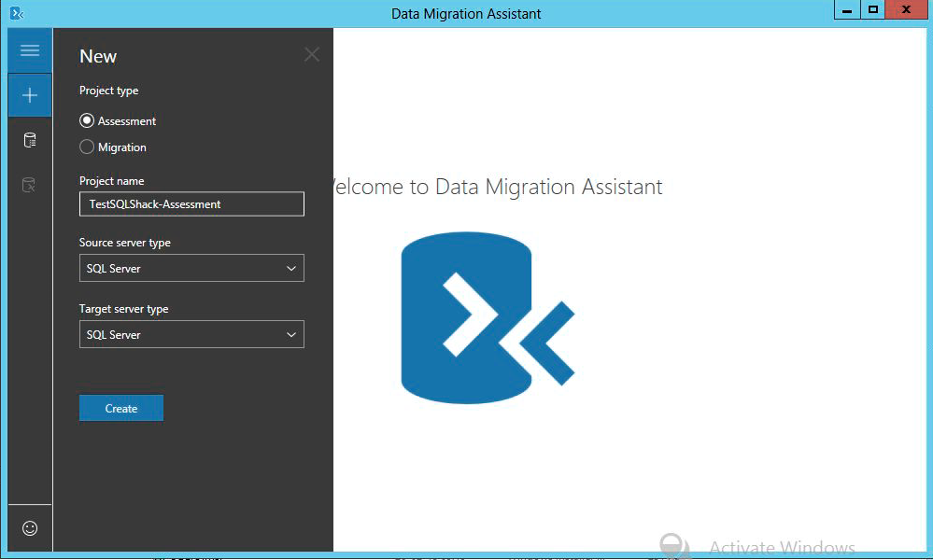Click the 'Target server type' label
This screenshot has height=560, width=933.
[x=124, y=309]
